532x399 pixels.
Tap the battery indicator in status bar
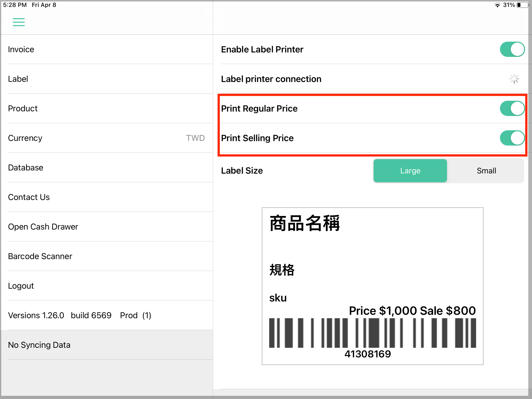(522, 5)
